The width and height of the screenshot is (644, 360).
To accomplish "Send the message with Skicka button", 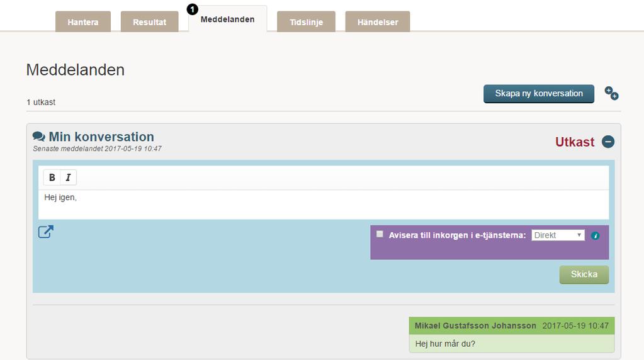I will (x=584, y=274).
